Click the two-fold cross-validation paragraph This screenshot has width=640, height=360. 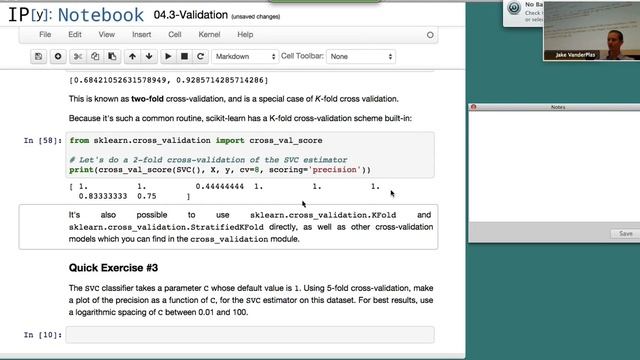pos(233,99)
